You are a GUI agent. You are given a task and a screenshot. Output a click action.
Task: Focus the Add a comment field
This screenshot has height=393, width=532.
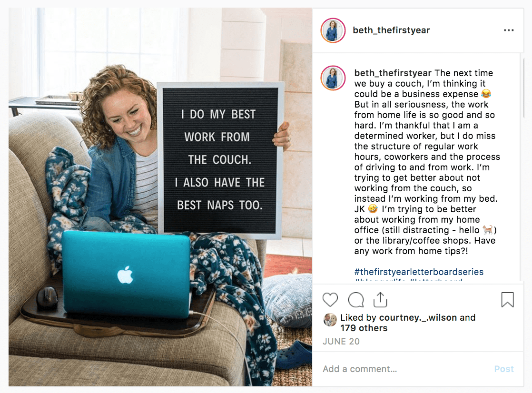pos(404,369)
